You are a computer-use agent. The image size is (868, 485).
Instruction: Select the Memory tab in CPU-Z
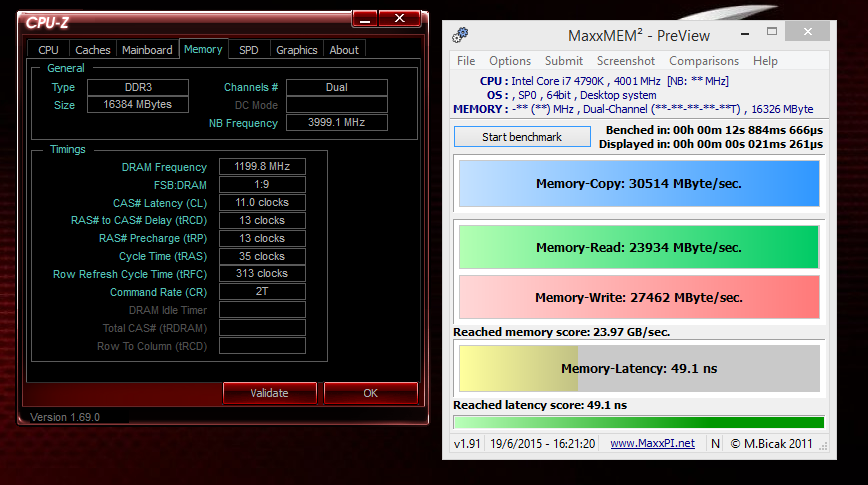(203, 49)
